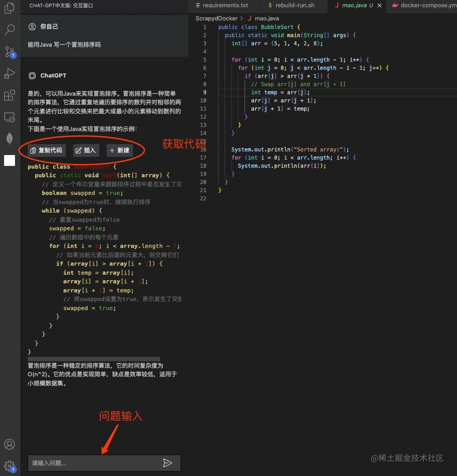The image size is (457, 476).
Task: Open the ScrapydDocker breadcrumb dropdown
Action: point(216,18)
